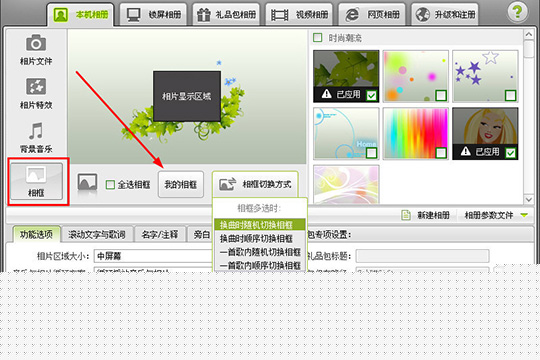Click the 礼品包标题 input field
Image resolution: width=540 pixels, height=360 pixels.
pos(422,256)
